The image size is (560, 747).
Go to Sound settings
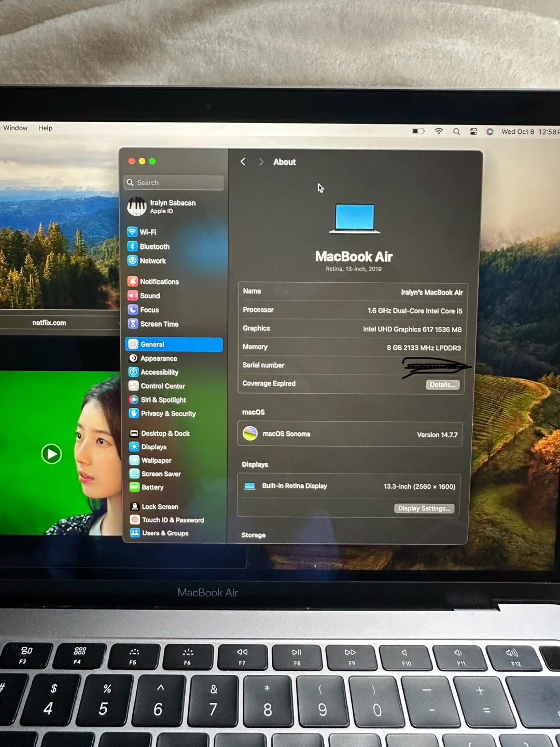(x=149, y=296)
